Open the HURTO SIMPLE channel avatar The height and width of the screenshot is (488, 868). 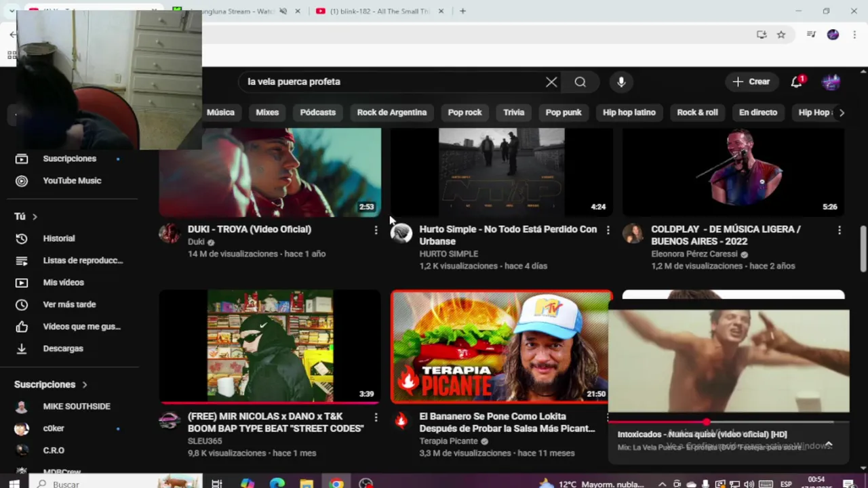point(401,233)
